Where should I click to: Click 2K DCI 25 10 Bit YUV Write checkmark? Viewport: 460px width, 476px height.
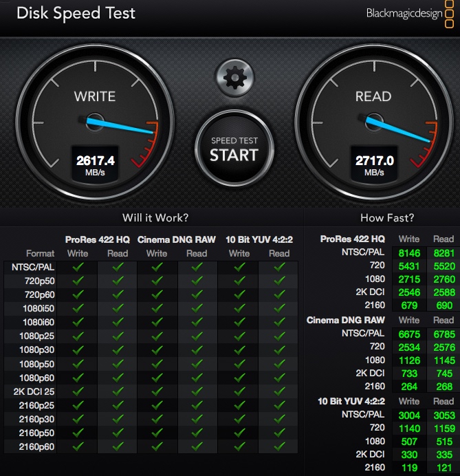pos(240,391)
